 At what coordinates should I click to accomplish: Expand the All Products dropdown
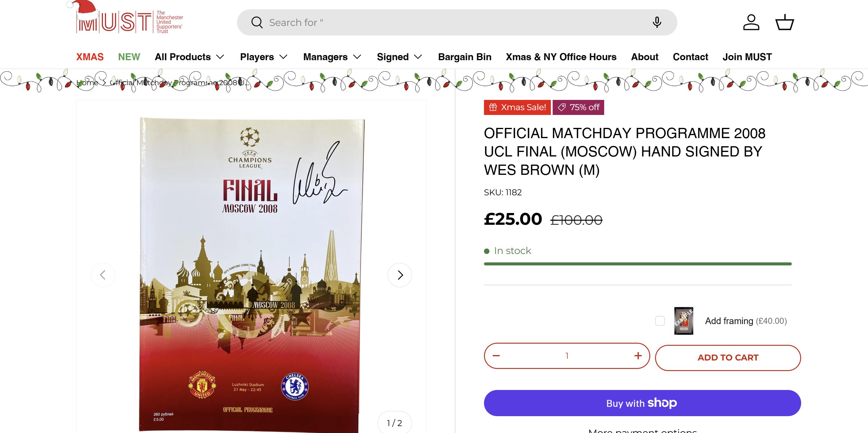pos(189,57)
